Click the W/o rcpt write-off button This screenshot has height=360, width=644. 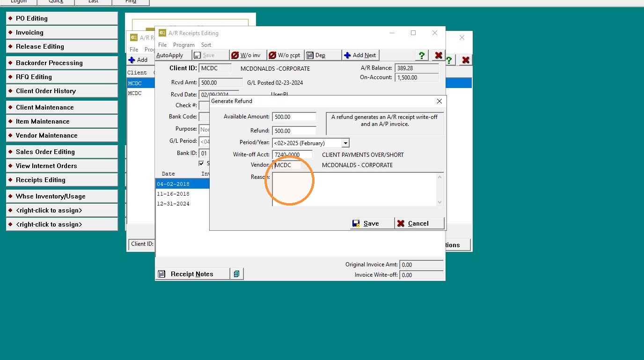285,55
